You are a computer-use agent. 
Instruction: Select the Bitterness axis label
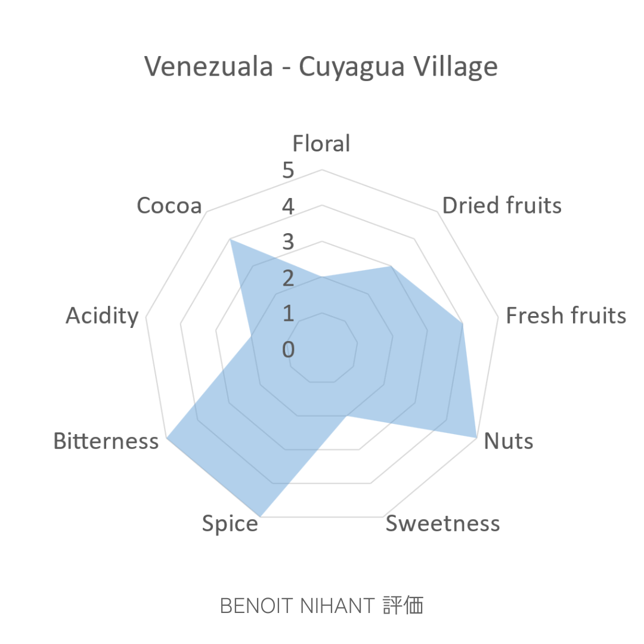[x=106, y=441]
